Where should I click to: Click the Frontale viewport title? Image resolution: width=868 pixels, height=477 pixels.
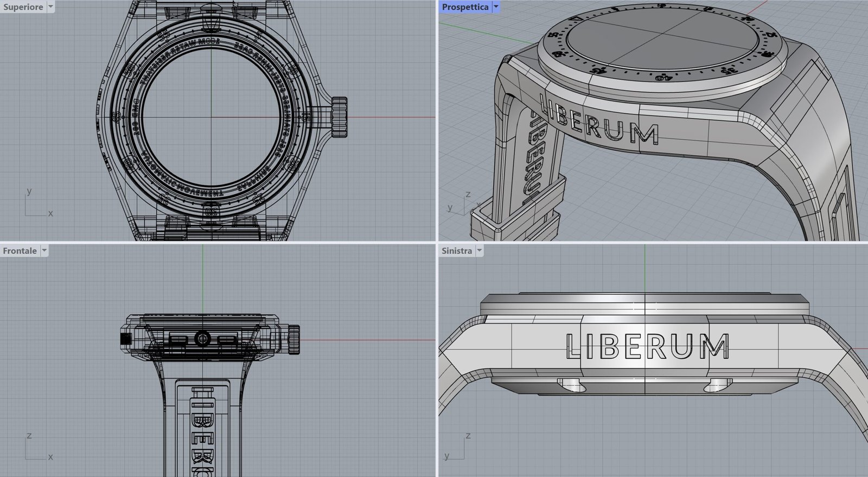pyautogui.click(x=20, y=251)
